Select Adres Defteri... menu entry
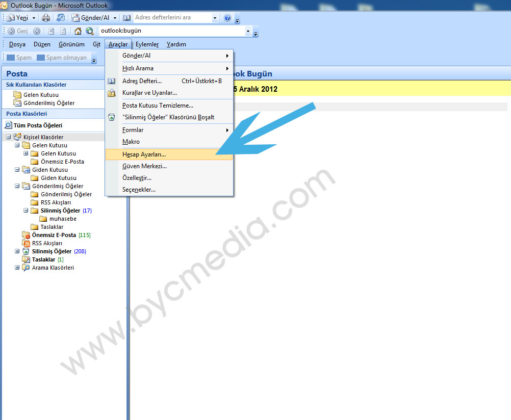511x420 pixels. [x=169, y=81]
